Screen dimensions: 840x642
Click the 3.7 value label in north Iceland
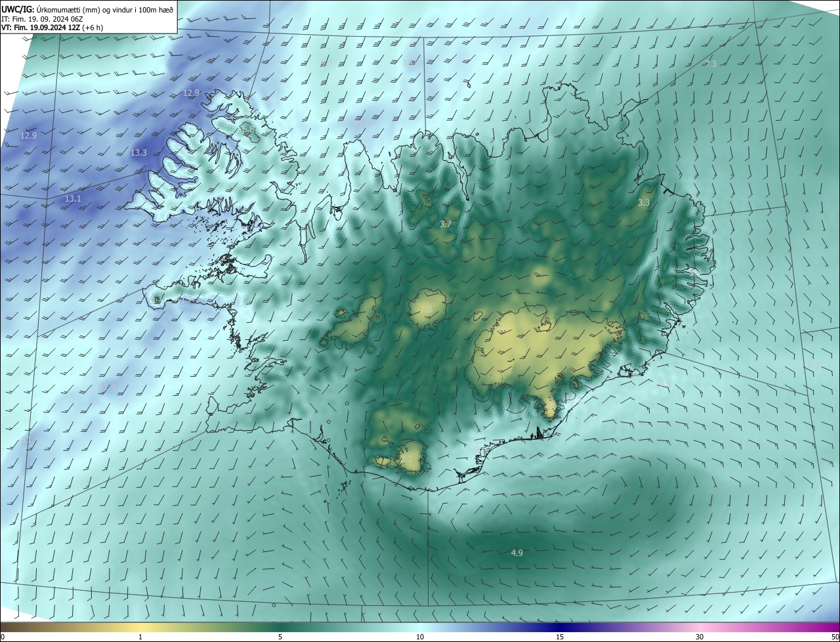pyautogui.click(x=445, y=225)
